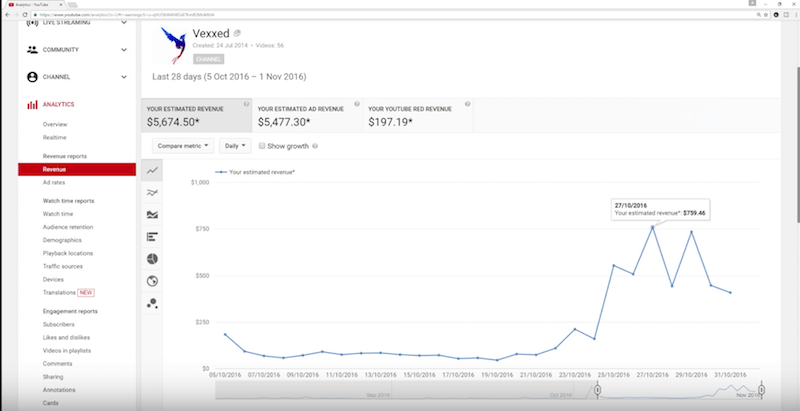Click help icon on YouTube Red Revenue
This screenshot has width=800, height=411.
467,104
